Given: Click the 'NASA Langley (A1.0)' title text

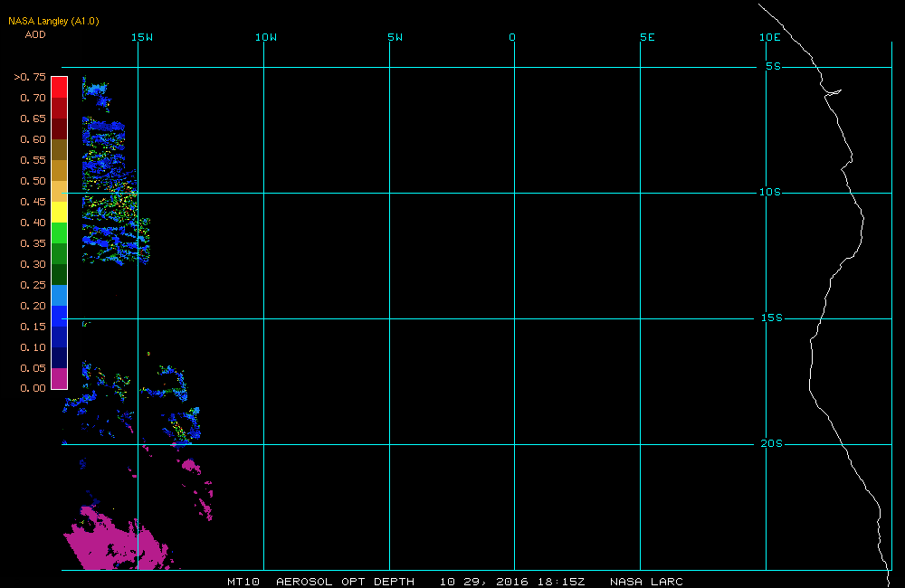Looking at the screenshot, I should coord(53,22).
